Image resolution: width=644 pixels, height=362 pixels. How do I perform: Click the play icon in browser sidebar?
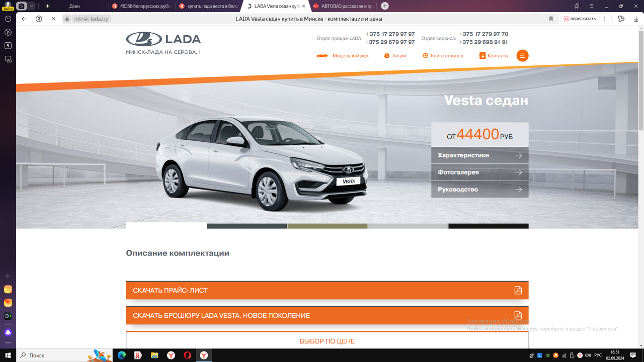coord(8,32)
